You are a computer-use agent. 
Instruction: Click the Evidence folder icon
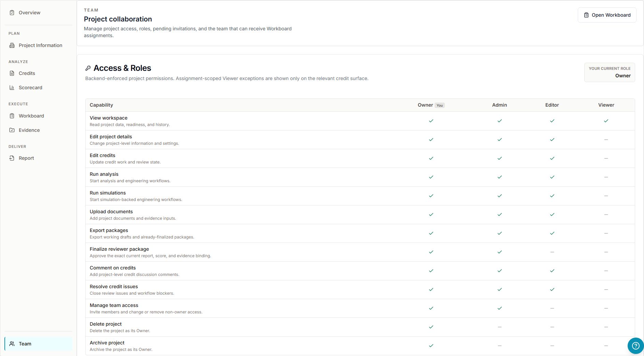(12, 130)
